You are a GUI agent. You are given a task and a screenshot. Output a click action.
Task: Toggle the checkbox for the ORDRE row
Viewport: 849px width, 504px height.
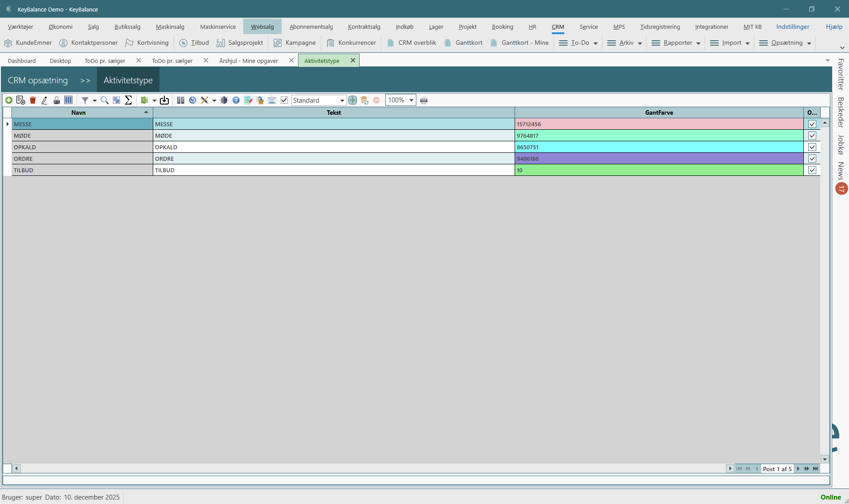[x=812, y=159]
